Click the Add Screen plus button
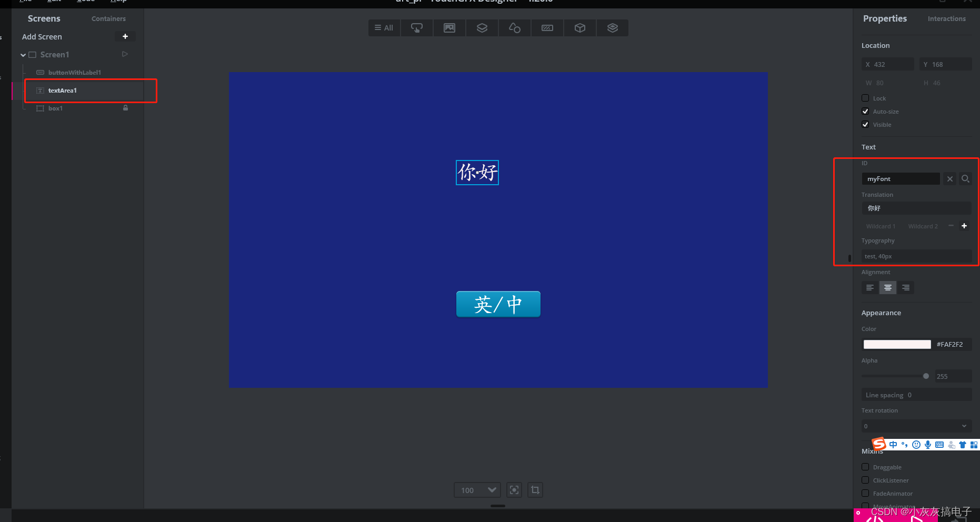 point(125,36)
